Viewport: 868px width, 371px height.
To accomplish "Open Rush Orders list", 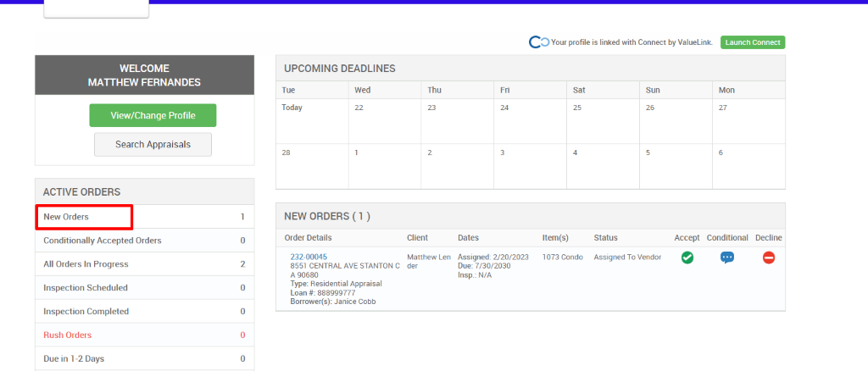I will pos(144,335).
